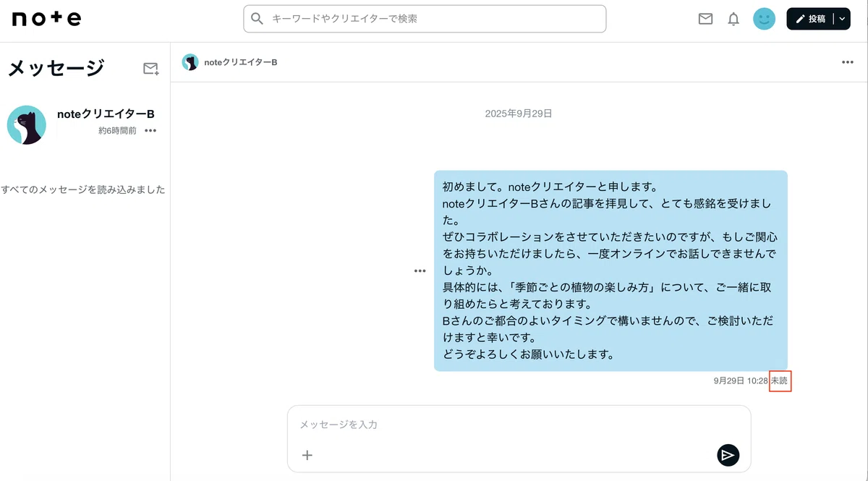
Task: Open noteクリエイターB conversation cat avatar
Action: (27, 124)
